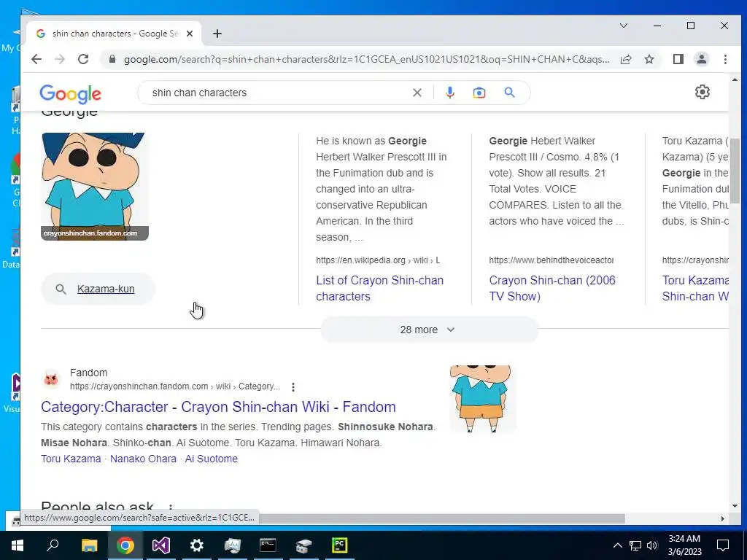This screenshot has width=747, height=560.
Task: Expand 28 more characters
Action: pyautogui.click(x=429, y=330)
